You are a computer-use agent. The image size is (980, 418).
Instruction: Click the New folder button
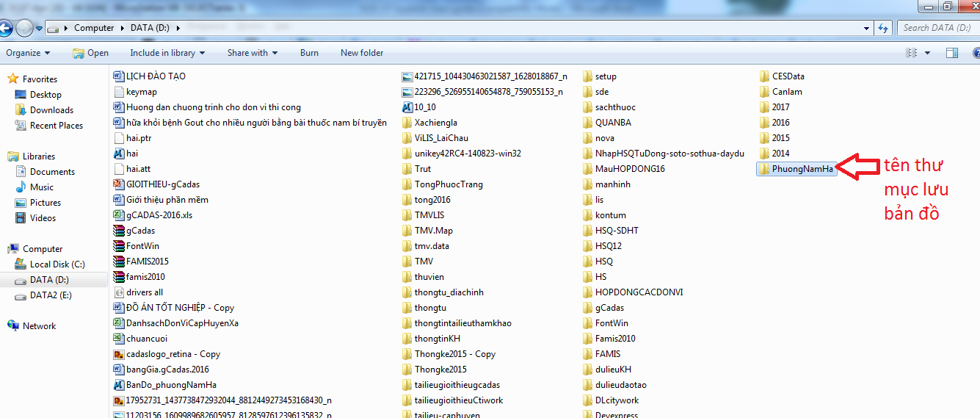click(361, 53)
